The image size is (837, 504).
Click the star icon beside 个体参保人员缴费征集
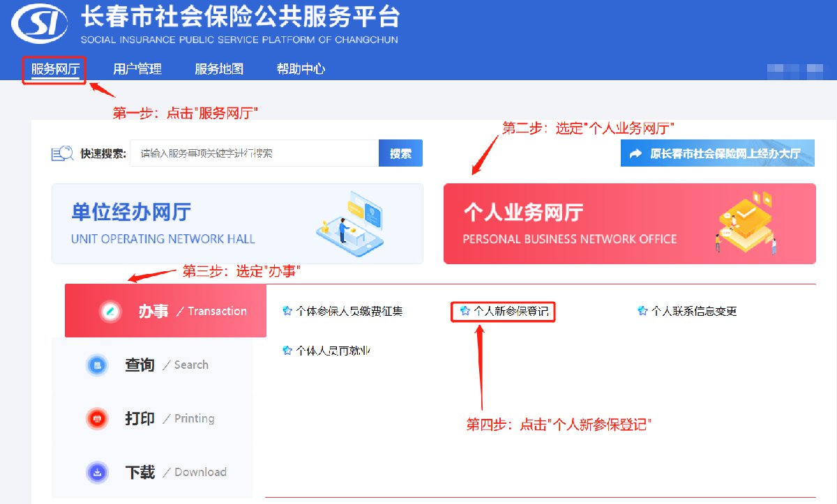pos(287,311)
